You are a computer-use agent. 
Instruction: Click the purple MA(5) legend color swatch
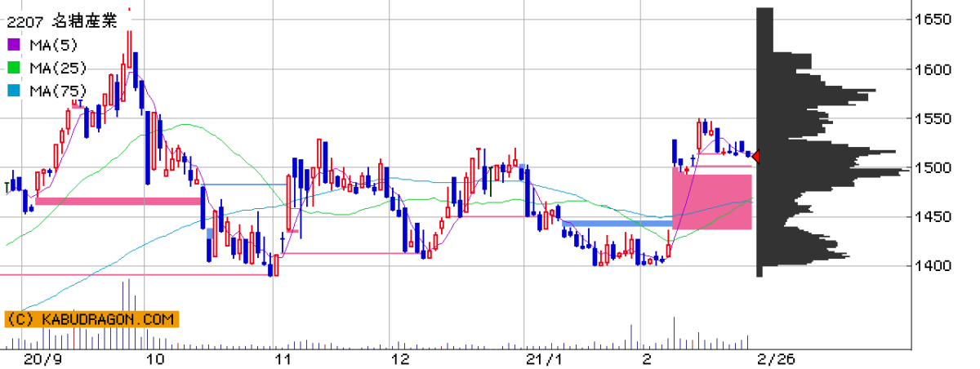(x=13, y=44)
